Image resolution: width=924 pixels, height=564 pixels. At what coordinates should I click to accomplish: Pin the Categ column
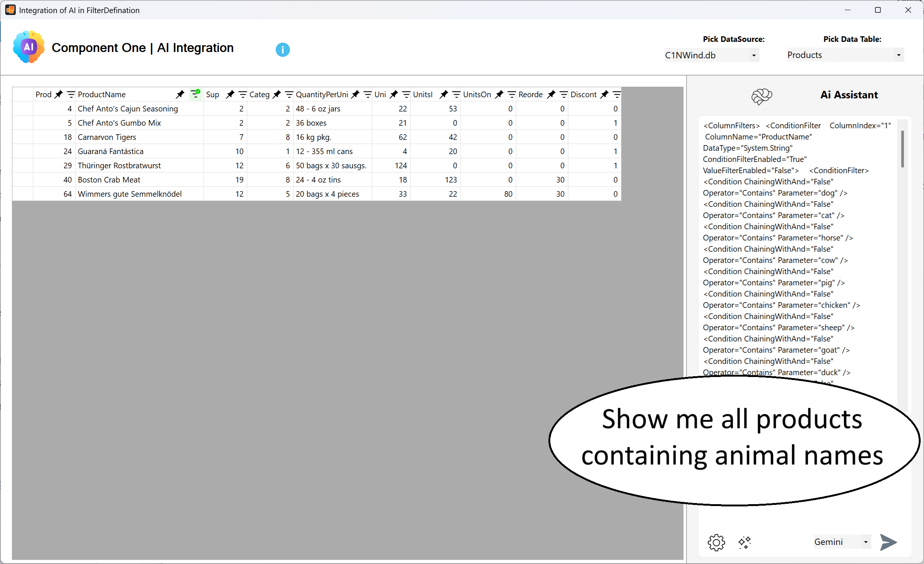pos(276,95)
